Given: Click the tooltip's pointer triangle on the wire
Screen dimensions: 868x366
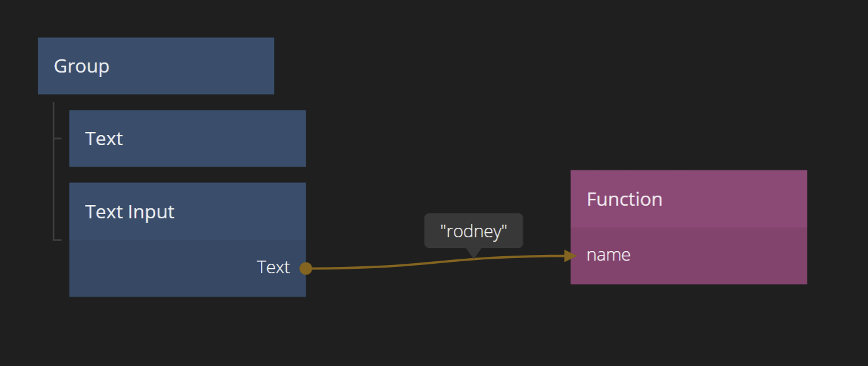Looking at the screenshot, I should click(473, 253).
